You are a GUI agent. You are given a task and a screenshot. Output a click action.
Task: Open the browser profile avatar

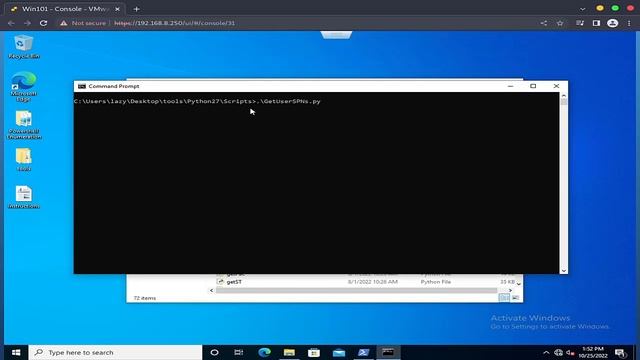[613, 23]
